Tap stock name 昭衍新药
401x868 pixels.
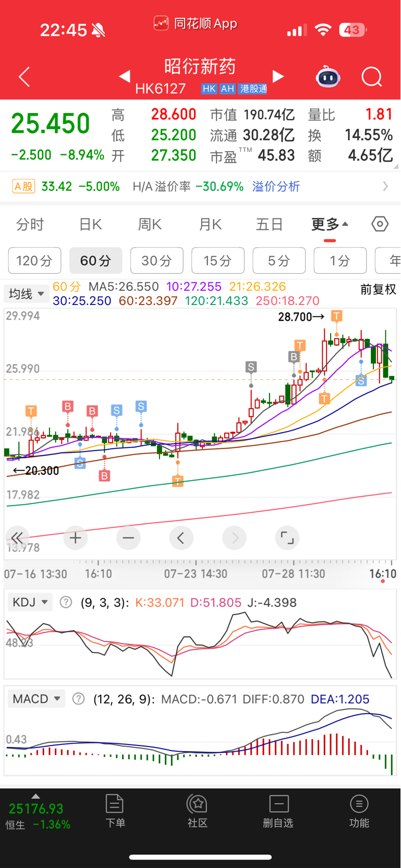[200, 66]
